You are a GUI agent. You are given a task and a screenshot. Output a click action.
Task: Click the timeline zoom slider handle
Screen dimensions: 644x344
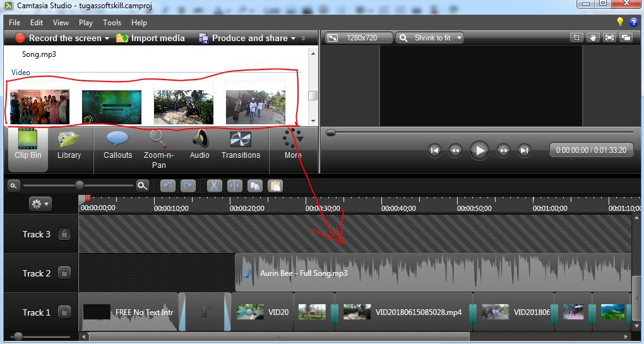(80, 186)
